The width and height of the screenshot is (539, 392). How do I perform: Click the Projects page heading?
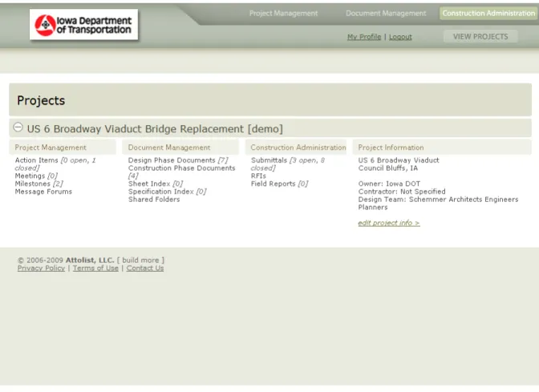click(x=41, y=100)
